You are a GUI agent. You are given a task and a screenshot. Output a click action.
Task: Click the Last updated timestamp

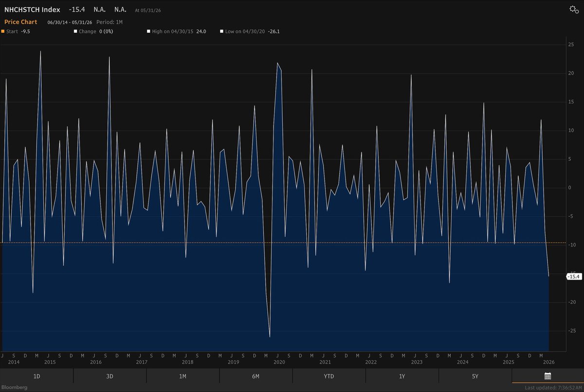pos(553,388)
